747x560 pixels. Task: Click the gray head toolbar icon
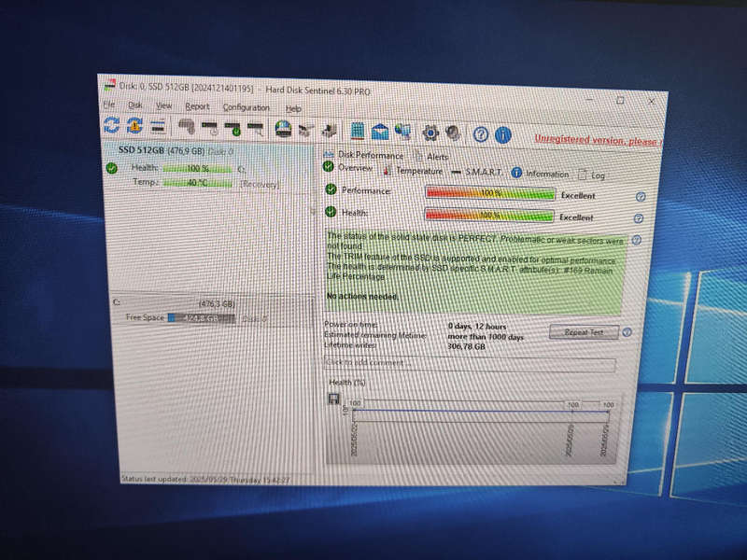453,133
